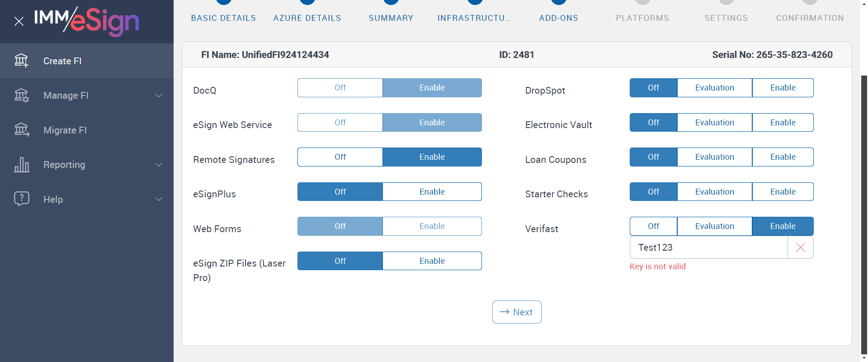This screenshot has height=362, width=868.
Task: Click the Help question mark icon
Action: tap(21, 199)
